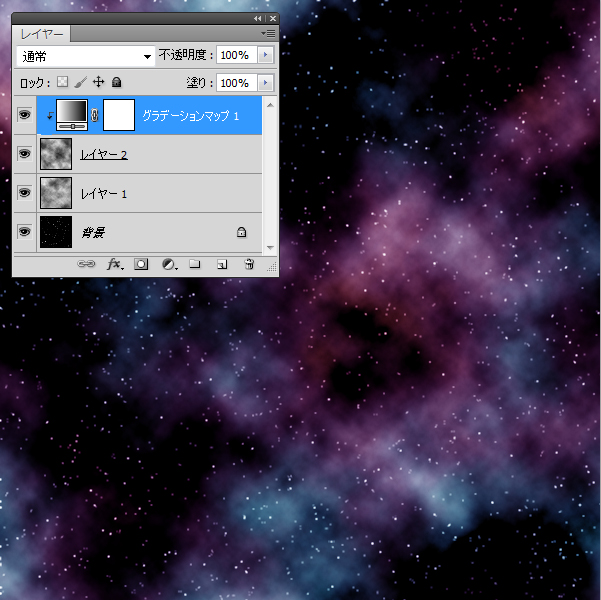Add a layer mask

pyautogui.click(x=141, y=264)
